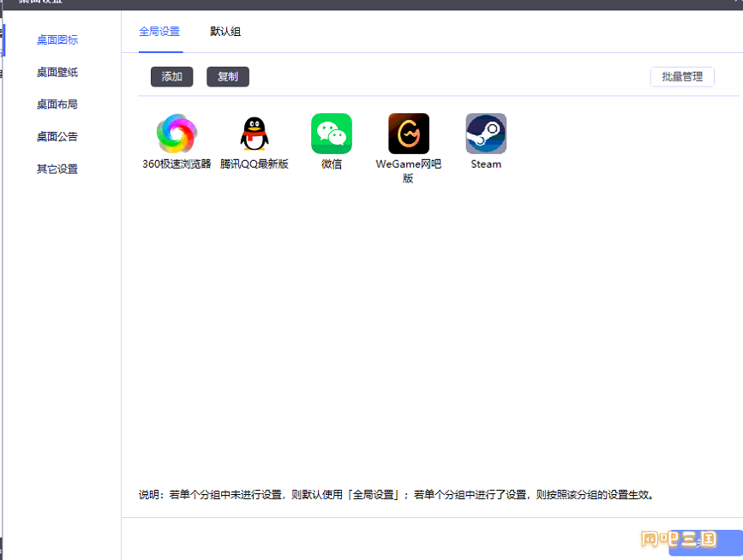Click the Steam label text
Image resolution: width=743 pixels, height=560 pixels.
(x=486, y=164)
